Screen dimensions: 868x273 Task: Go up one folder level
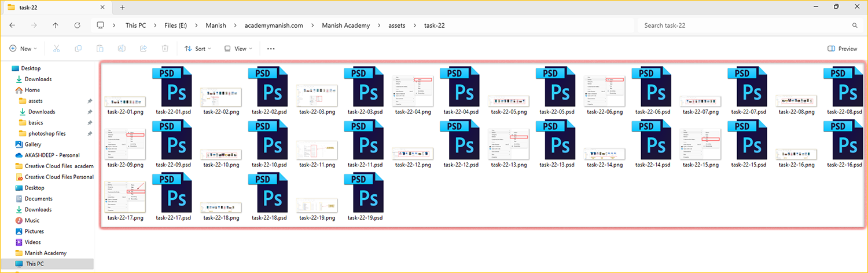click(55, 26)
